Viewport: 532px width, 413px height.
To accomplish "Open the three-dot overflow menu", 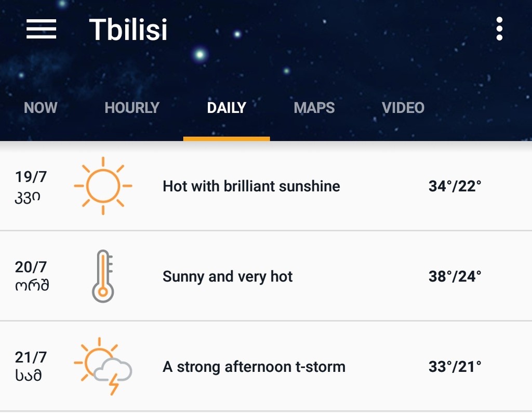I will 499,29.
